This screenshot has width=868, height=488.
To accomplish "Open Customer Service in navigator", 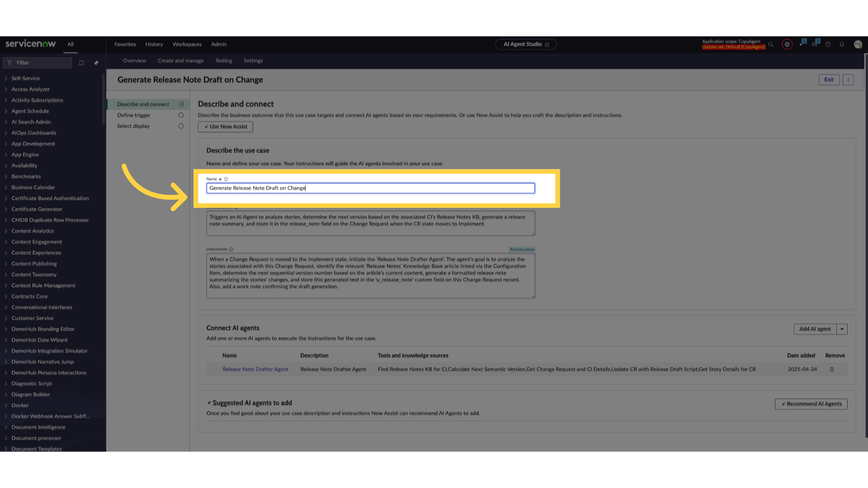I will [33, 318].
